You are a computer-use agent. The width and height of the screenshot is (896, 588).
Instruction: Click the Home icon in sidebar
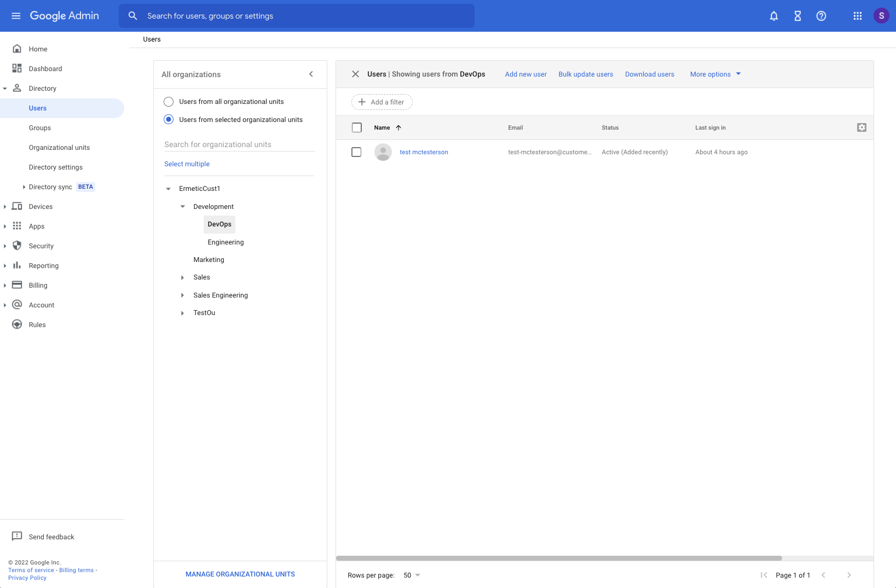[x=17, y=49]
